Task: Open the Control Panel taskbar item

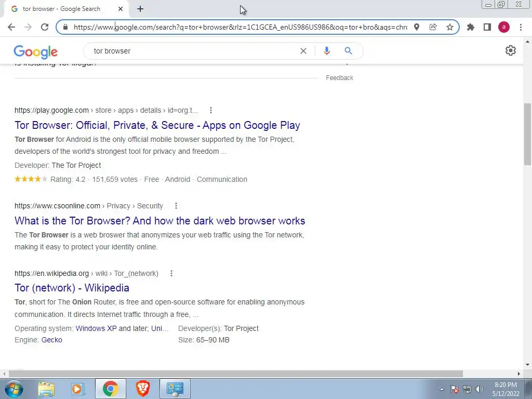Action: (x=175, y=389)
